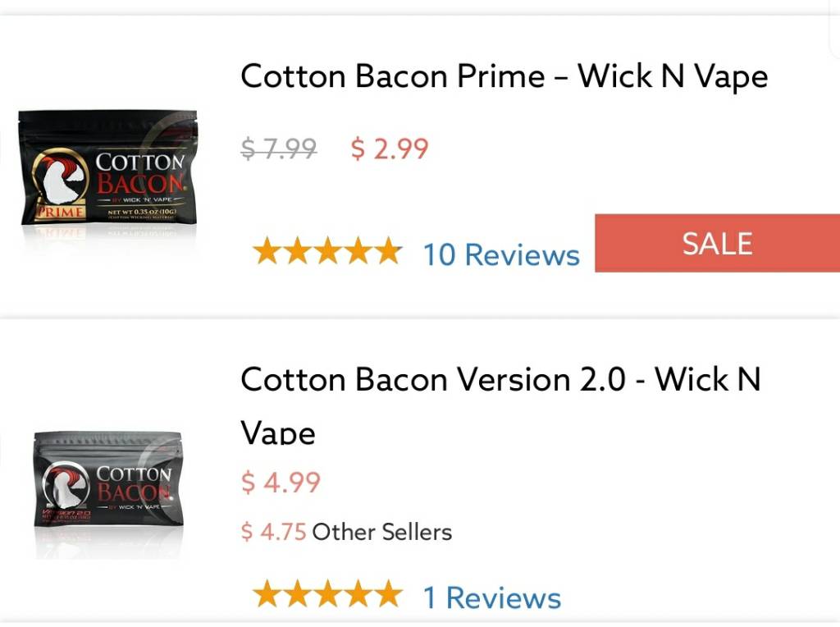Click the $4.75 other sellers price

(274, 532)
